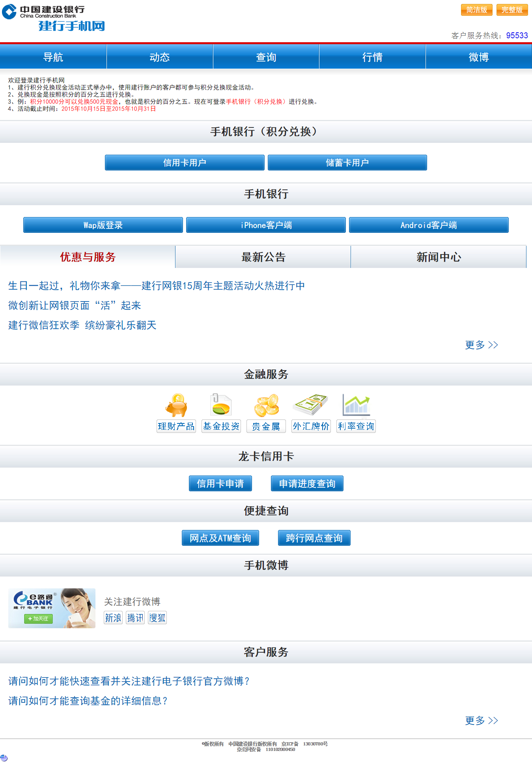Follow on 搜狐 weibo

click(x=157, y=618)
